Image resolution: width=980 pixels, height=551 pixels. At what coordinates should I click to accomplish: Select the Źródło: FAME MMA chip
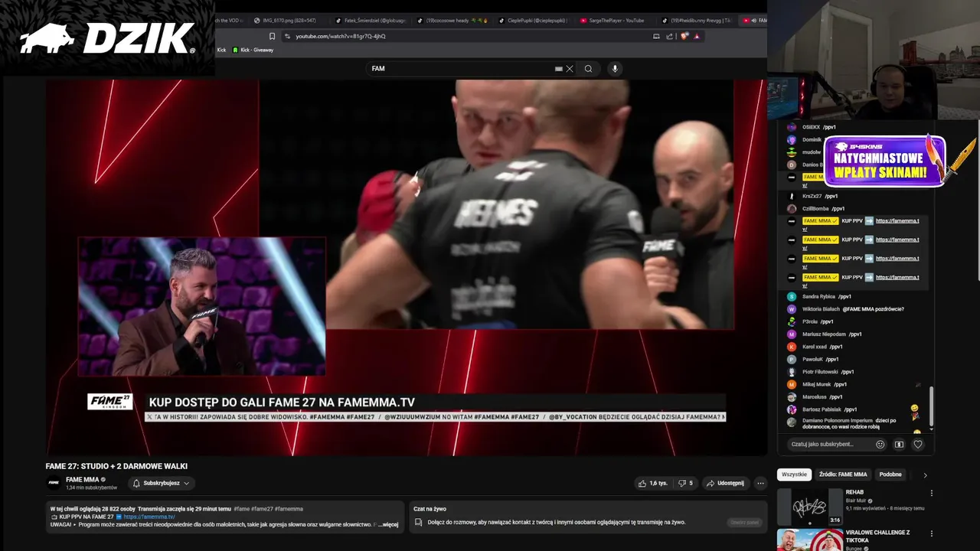click(x=843, y=474)
